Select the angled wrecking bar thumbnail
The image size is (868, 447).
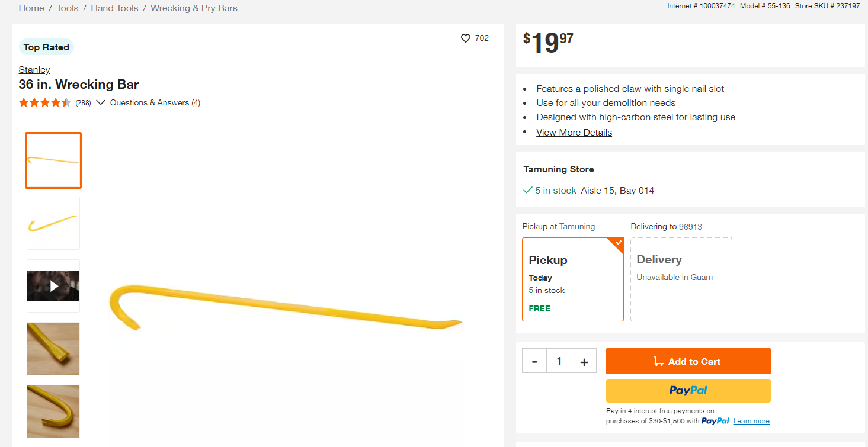click(53, 223)
